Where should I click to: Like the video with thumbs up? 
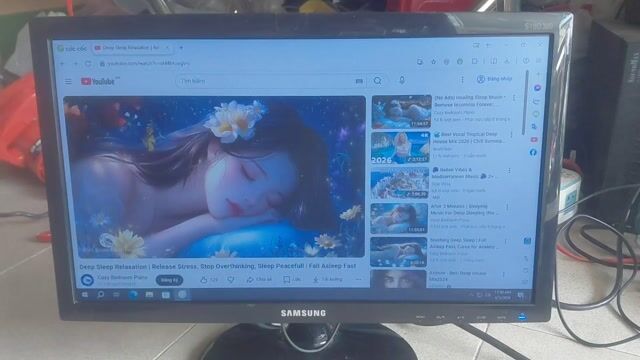pos(209,280)
